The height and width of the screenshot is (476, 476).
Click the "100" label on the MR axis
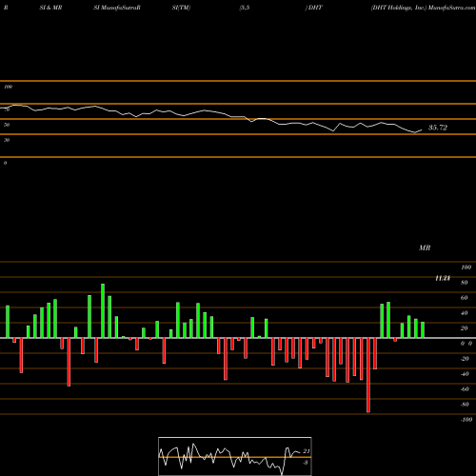pos(466,268)
